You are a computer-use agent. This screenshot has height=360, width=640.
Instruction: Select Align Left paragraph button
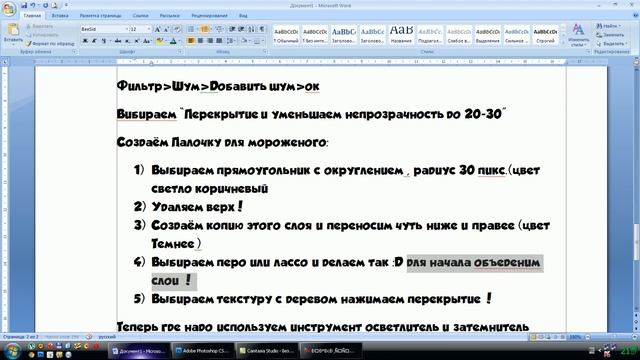point(191,41)
